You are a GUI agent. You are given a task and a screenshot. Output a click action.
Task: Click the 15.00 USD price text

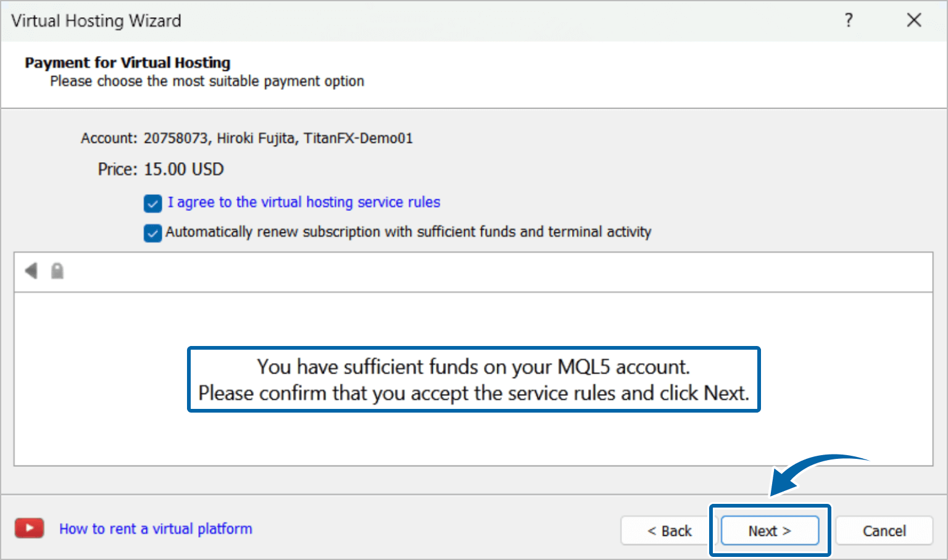click(x=183, y=170)
